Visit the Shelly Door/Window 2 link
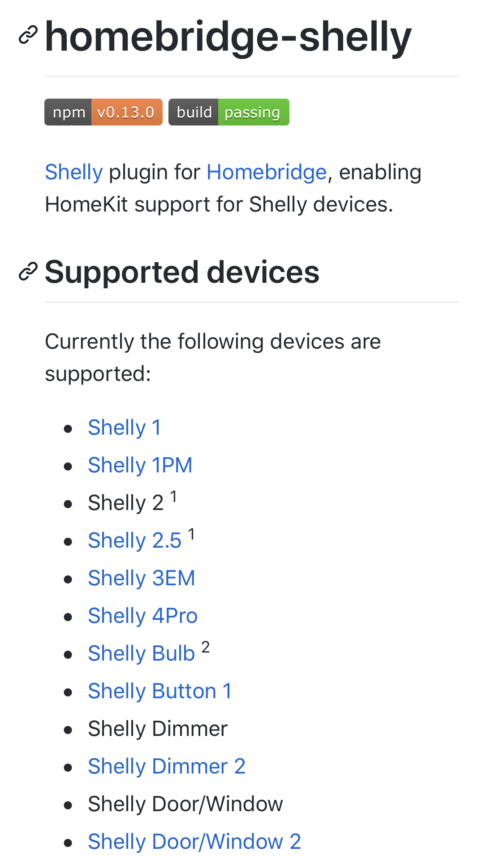 (x=194, y=842)
